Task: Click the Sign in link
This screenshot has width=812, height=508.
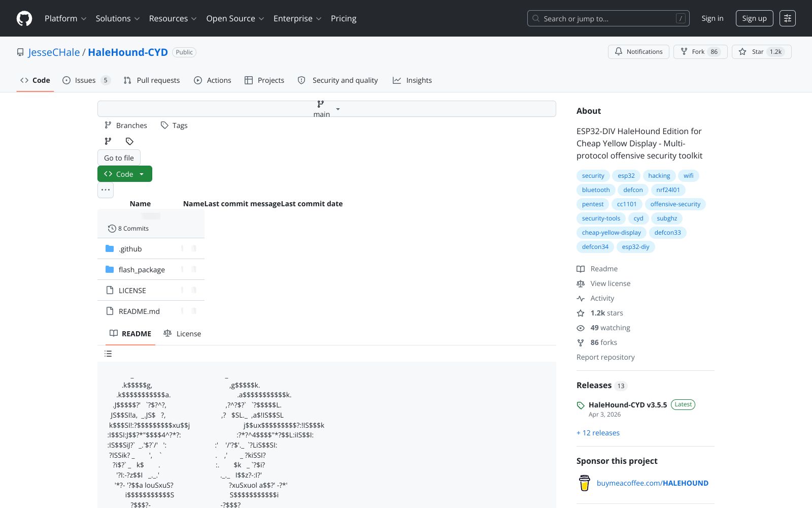Action: pos(713,18)
